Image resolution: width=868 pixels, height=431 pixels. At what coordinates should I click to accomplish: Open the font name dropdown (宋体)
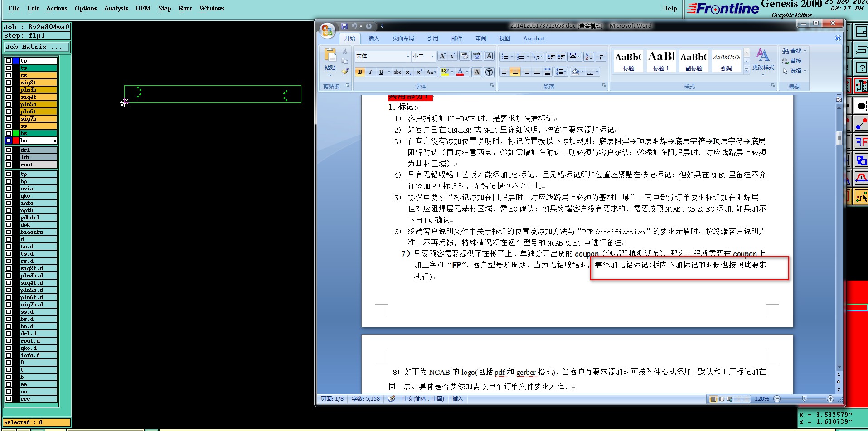(x=408, y=56)
